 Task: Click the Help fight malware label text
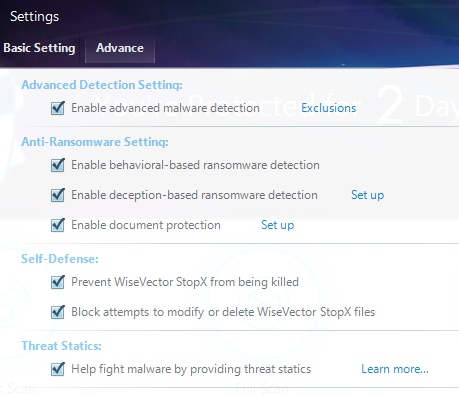click(191, 369)
